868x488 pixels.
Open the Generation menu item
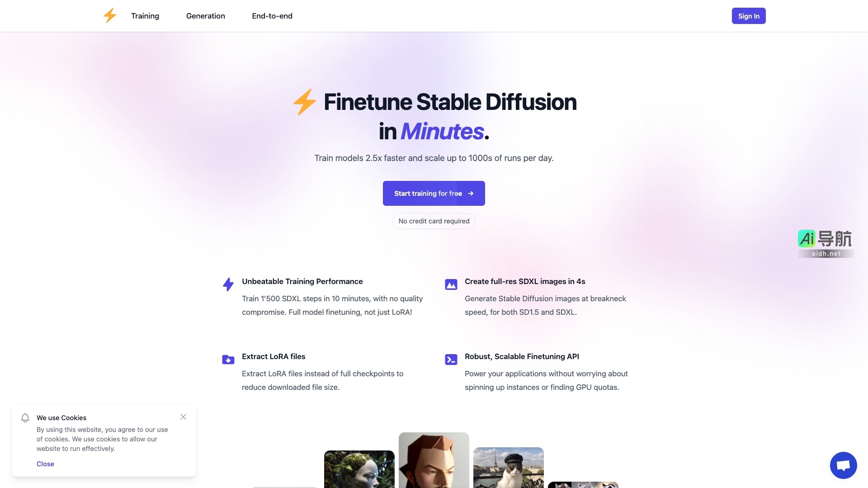click(206, 16)
